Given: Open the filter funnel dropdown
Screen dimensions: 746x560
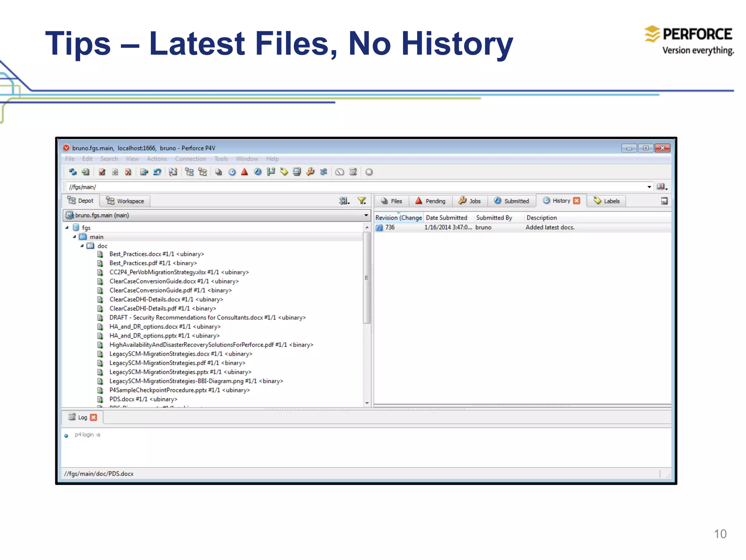Looking at the screenshot, I should 362,201.
